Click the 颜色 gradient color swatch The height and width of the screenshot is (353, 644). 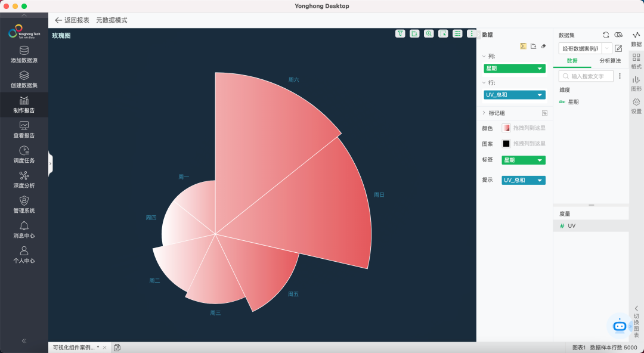[x=506, y=128]
